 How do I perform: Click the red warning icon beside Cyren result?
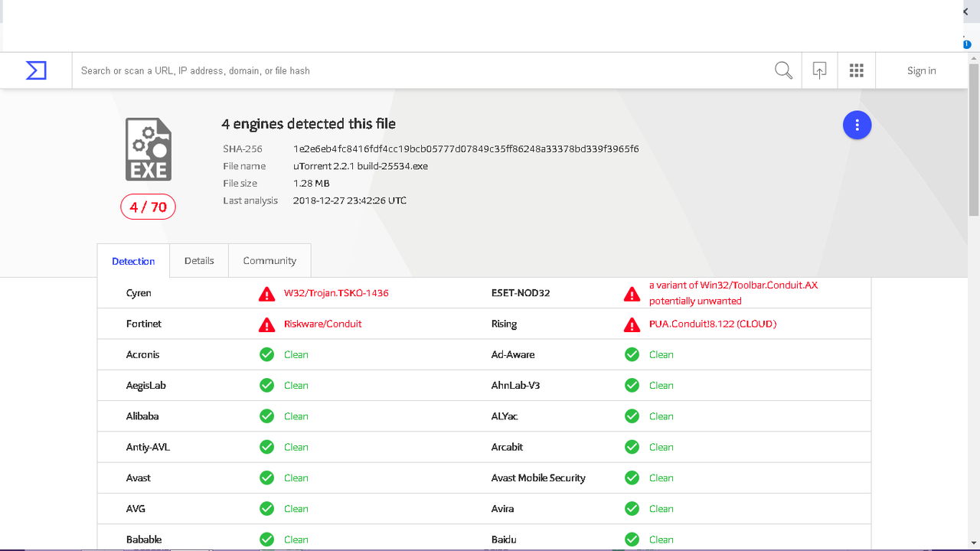click(x=266, y=294)
